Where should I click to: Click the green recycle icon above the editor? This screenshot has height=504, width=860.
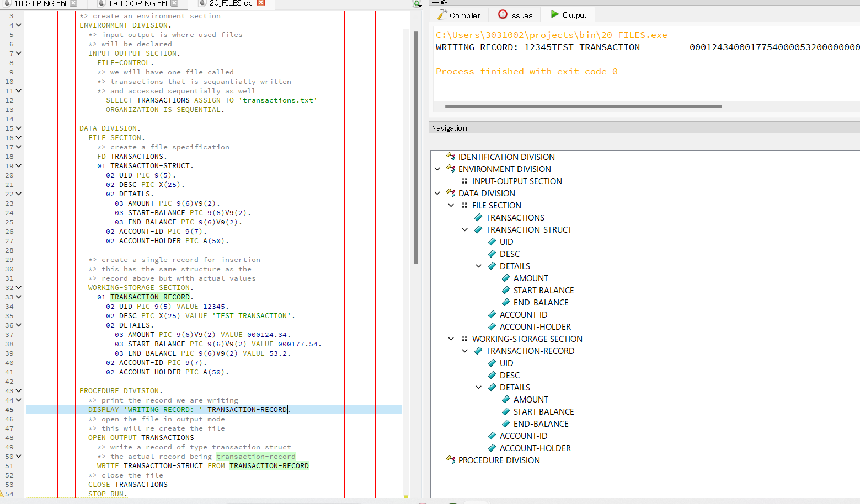point(418,3)
